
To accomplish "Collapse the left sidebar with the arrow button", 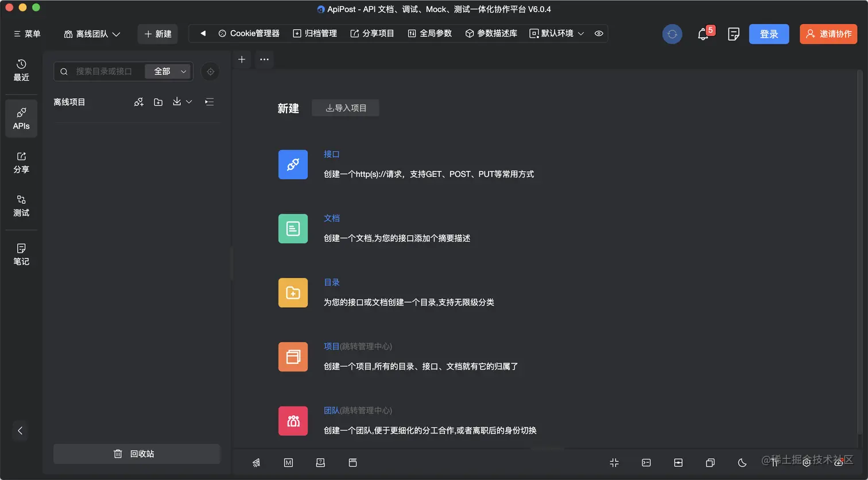I will pos(21,431).
